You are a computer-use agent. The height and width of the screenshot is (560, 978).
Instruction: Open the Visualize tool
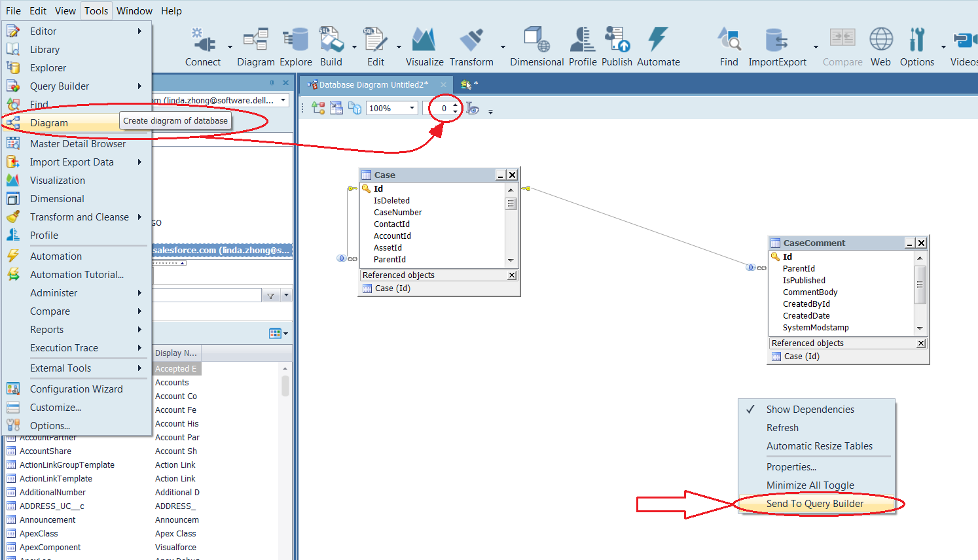(x=424, y=42)
